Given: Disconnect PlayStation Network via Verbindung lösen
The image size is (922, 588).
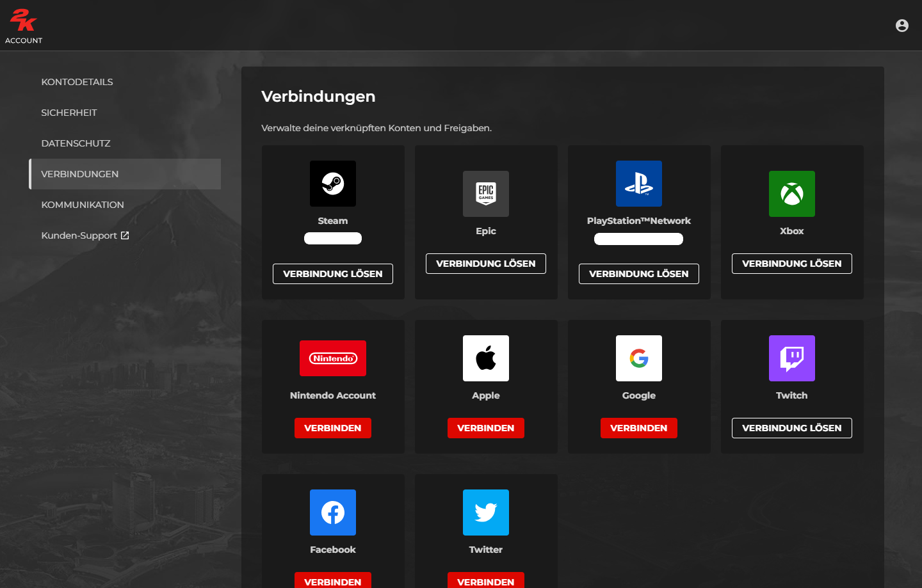Looking at the screenshot, I should tap(639, 274).
